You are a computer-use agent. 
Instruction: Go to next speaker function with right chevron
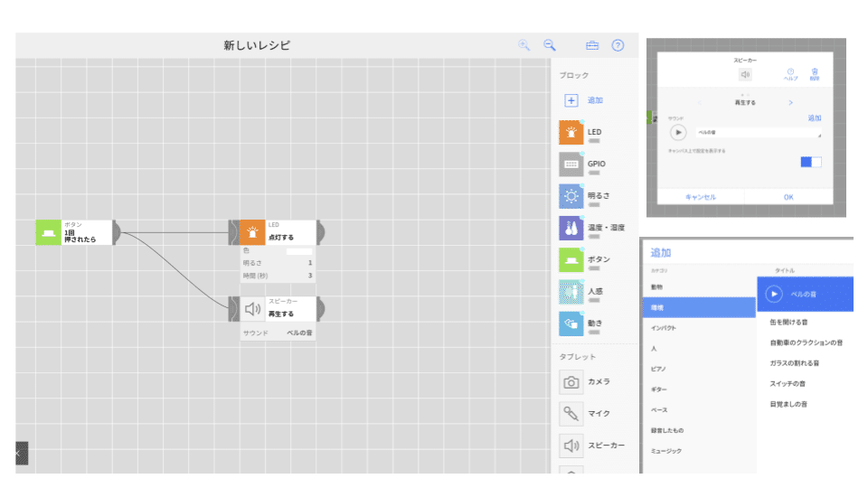click(790, 102)
